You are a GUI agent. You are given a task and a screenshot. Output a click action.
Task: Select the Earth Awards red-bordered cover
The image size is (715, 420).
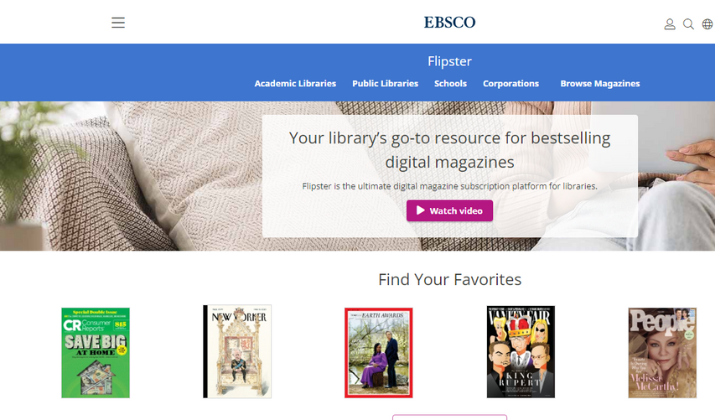pyautogui.click(x=378, y=353)
